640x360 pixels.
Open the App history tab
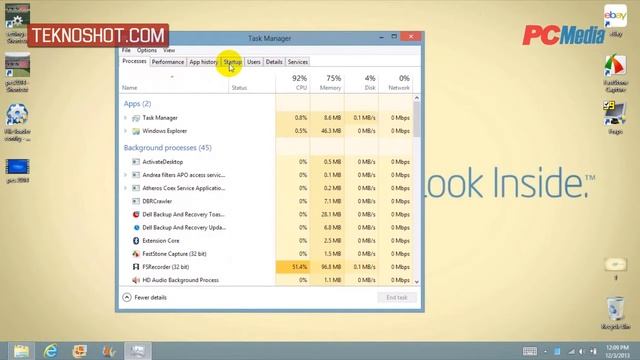coord(203,62)
